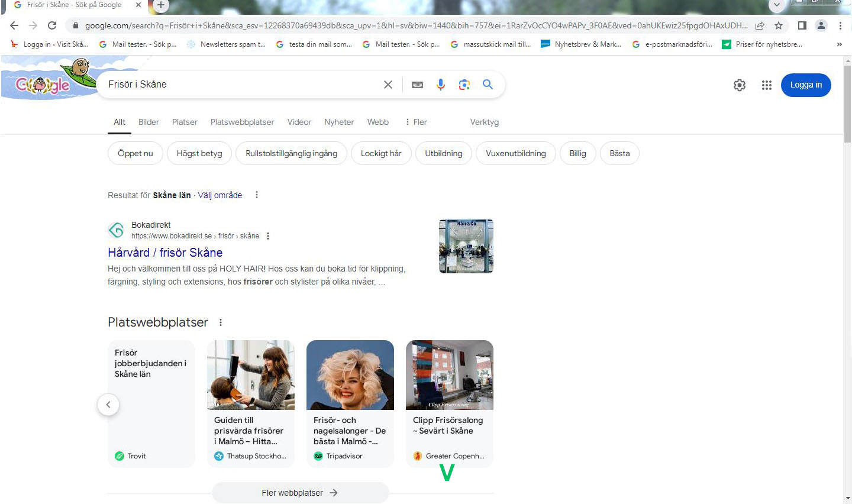Screen dimensions: 852x504
Task: Open the Nyhetsbrev & Mark... bookmark
Action: click(x=582, y=44)
